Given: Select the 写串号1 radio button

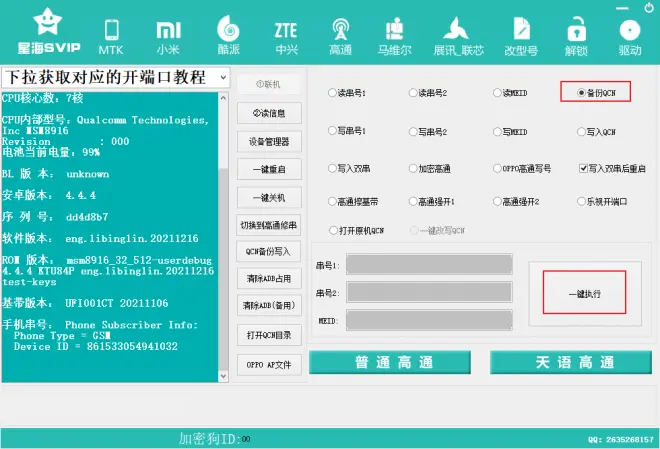Looking at the screenshot, I should pos(332,131).
